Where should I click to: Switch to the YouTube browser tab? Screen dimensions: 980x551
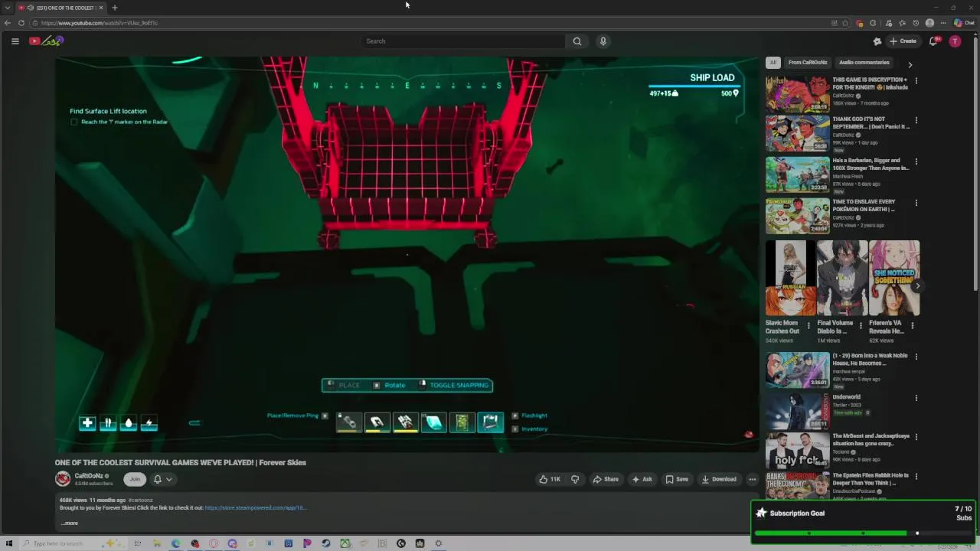(61, 8)
